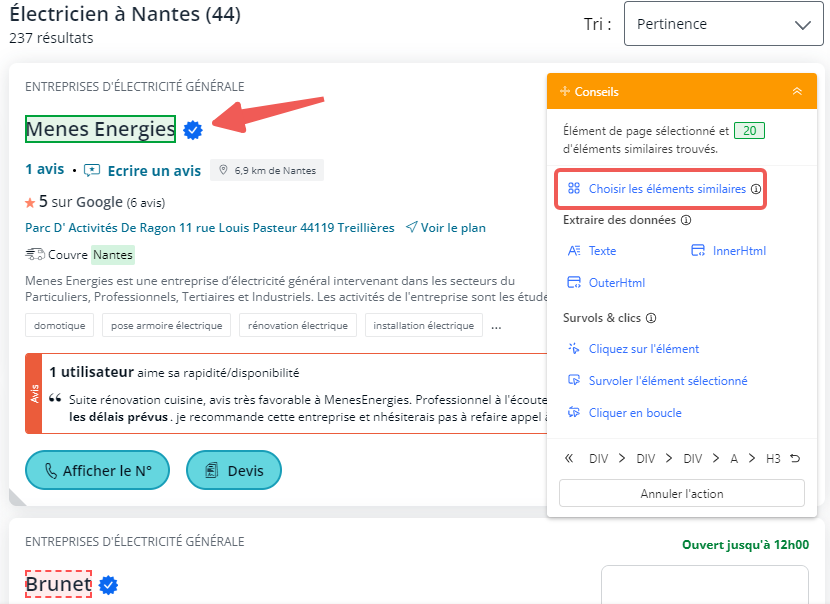Open the Tri sort dropdown
This screenshot has width=830, height=604.
coord(723,24)
